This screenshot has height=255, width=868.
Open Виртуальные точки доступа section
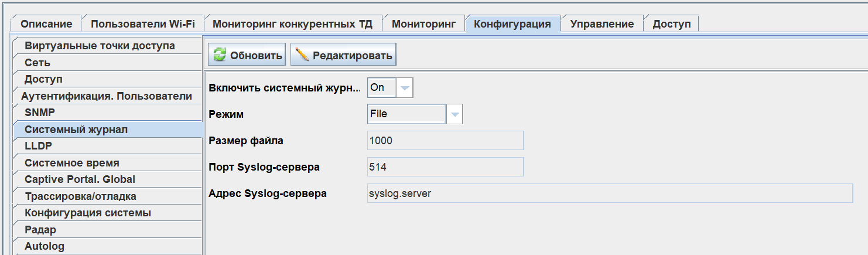100,46
